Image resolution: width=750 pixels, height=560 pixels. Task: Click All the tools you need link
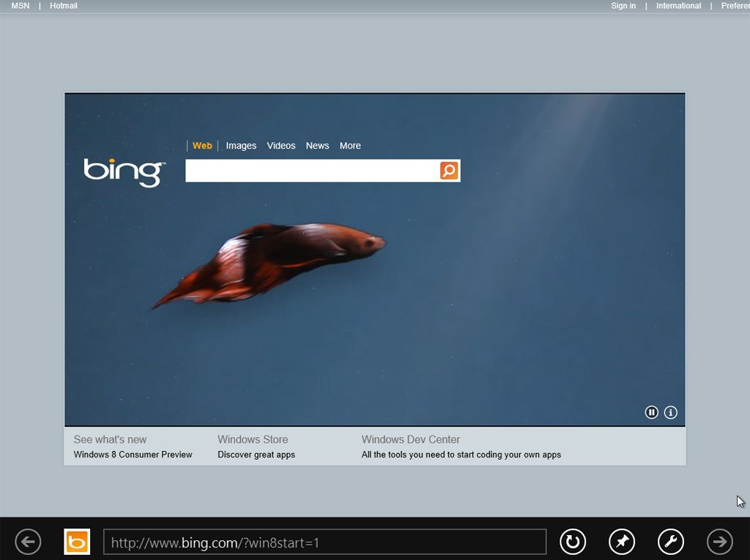[461, 455]
